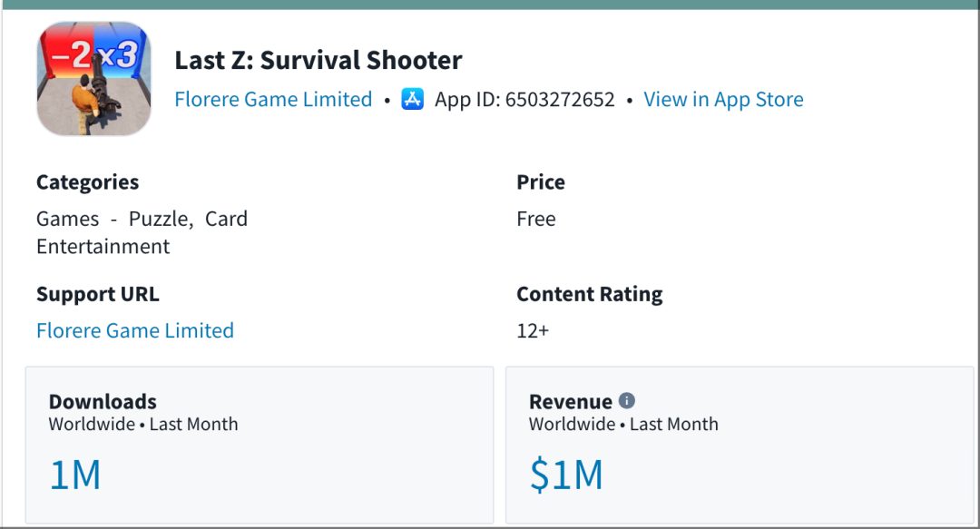Click the App Store logo icon
Image resolution: width=980 pixels, height=529 pixels.
click(x=413, y=100)
